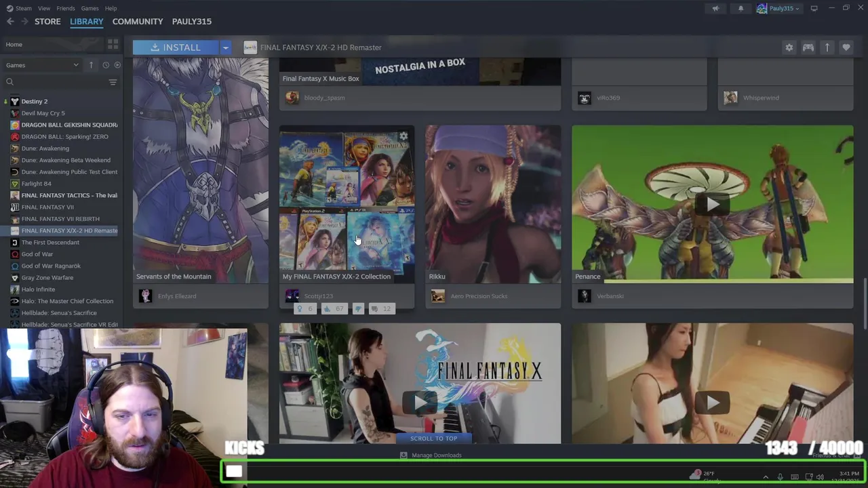Go forward with the navigation arrow

point(24,22)
